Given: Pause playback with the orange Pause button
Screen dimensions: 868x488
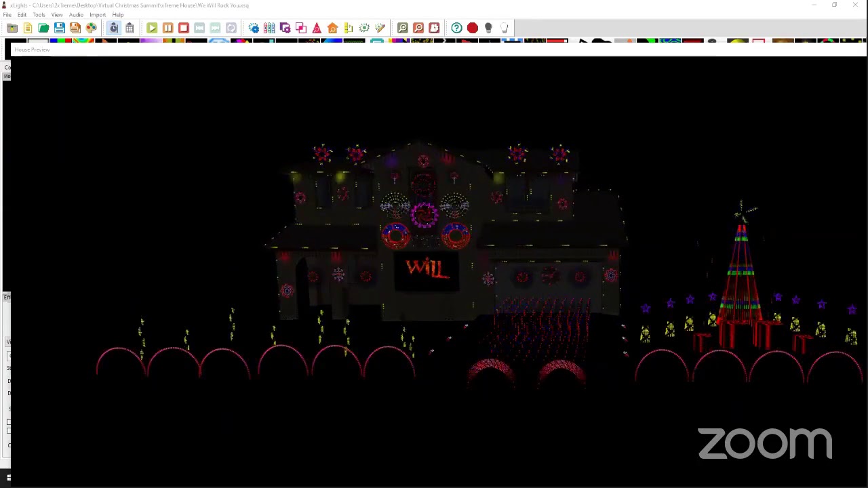Looking at the screenshot, I should click(x=167, y=28).
